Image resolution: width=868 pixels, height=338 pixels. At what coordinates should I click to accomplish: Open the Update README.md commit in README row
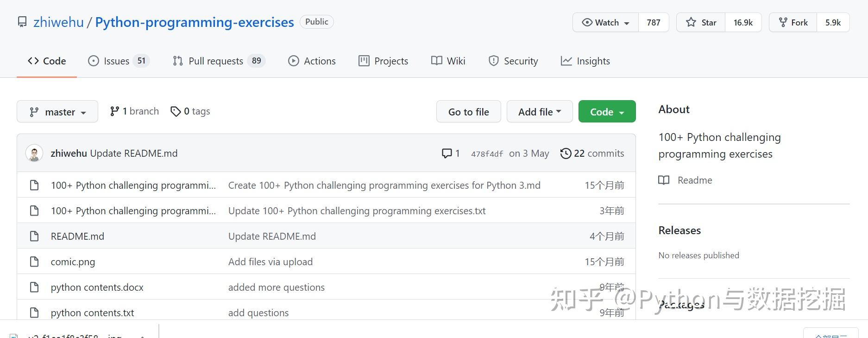pos(272,236)
